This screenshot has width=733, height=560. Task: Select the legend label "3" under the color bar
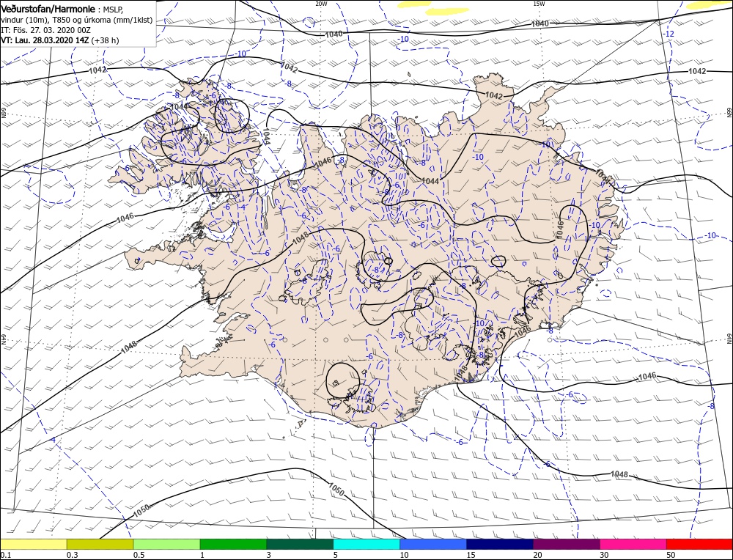tap(269, 555)
